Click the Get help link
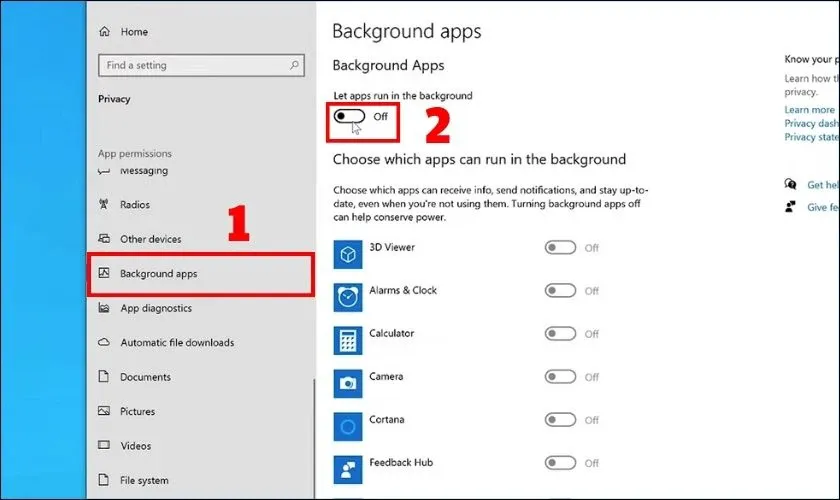 tap(822, 185)
